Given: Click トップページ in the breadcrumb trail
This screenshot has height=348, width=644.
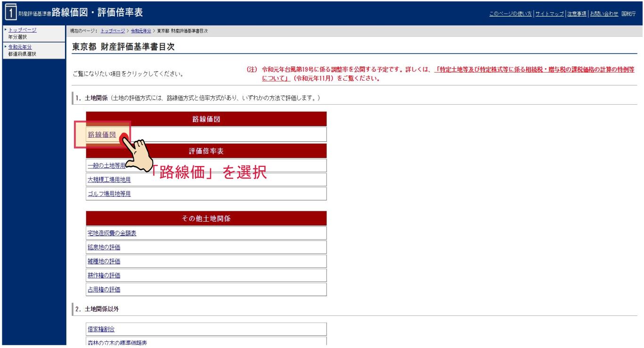Looking at the screenshot, I should click(113, 31).
